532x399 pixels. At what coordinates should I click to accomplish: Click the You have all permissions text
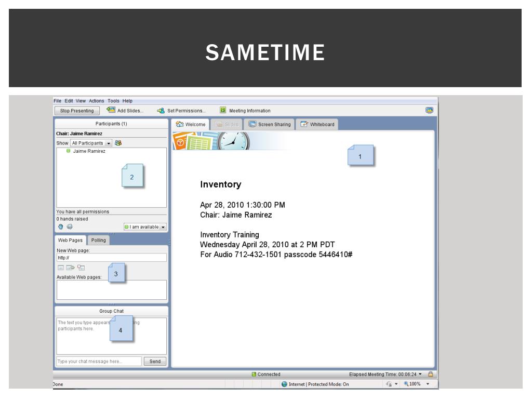tap(83, 211)
